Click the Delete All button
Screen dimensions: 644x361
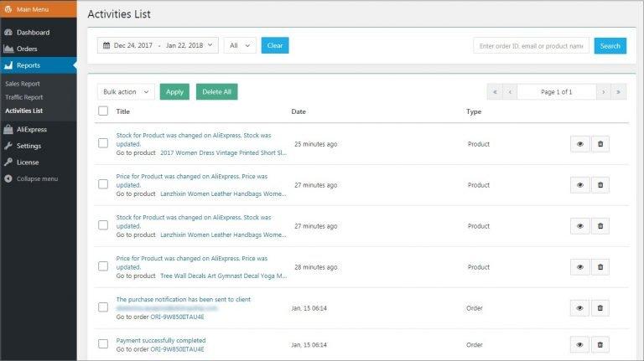point(217,92)
